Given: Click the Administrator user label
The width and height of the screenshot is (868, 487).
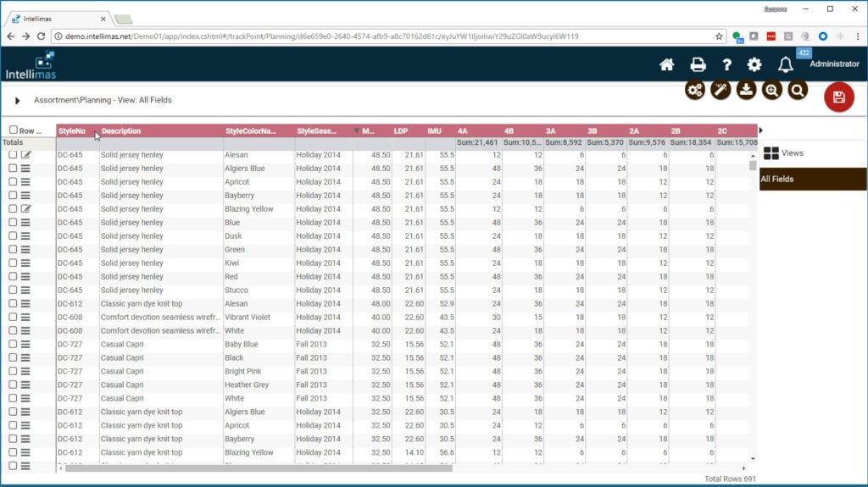Looking at the screenshot, I should tap(834, 64).
